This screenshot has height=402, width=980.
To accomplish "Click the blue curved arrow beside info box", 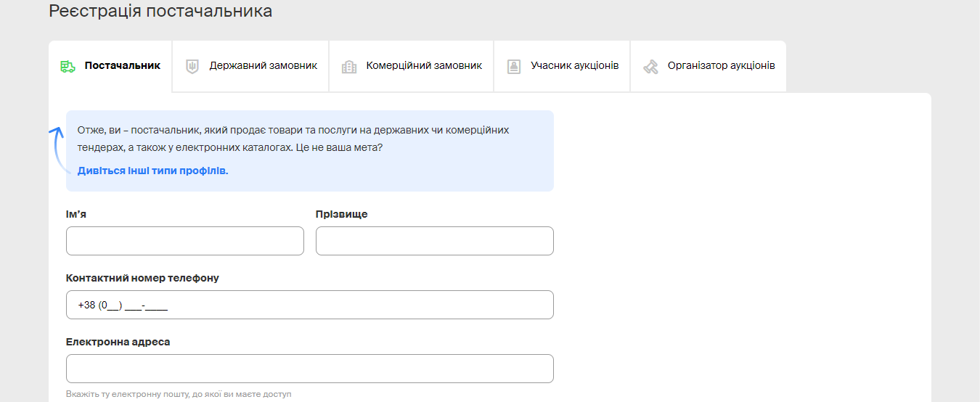I will tap(57, 150).
